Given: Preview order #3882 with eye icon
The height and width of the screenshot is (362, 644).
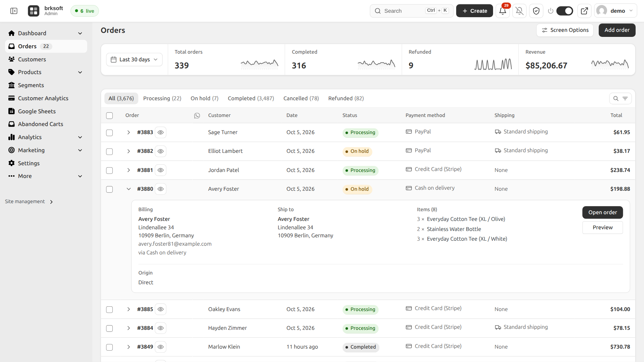Looking at the screenshot, I should [x=161, y=151].
